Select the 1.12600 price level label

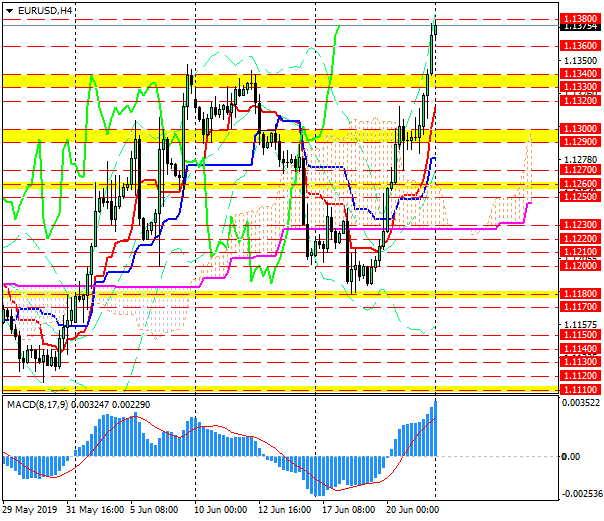(x=580, y=184)
